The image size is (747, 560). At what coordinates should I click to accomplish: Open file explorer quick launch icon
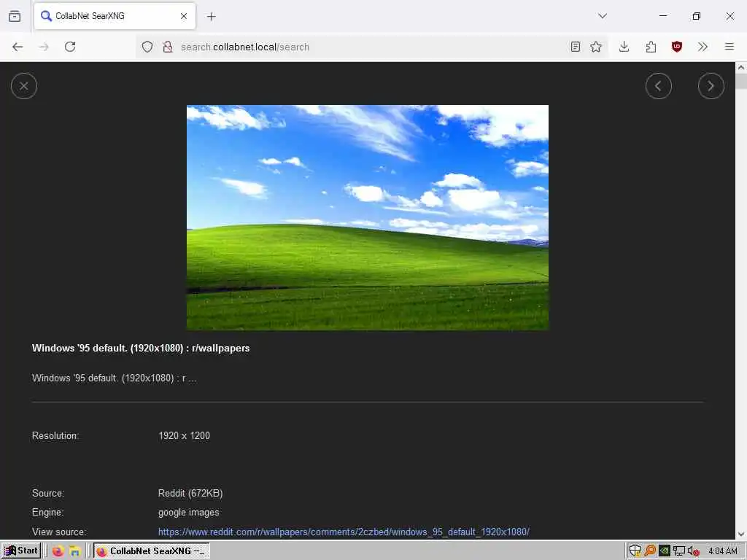(x=75, y=551)
